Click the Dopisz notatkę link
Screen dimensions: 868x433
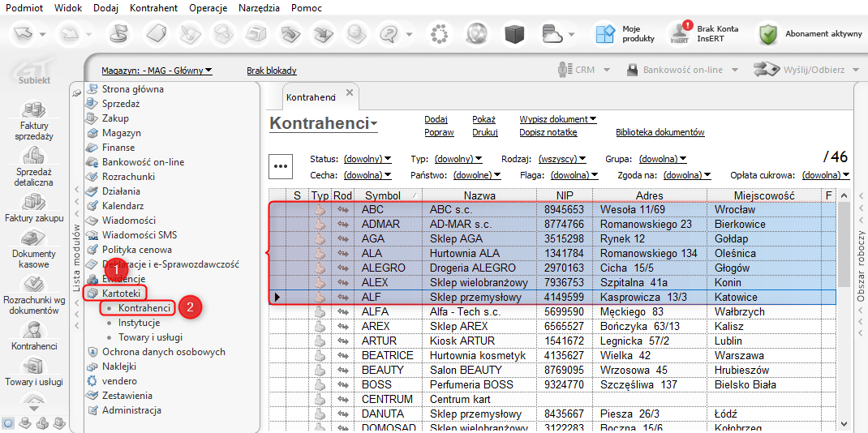(x=548, y=132)
